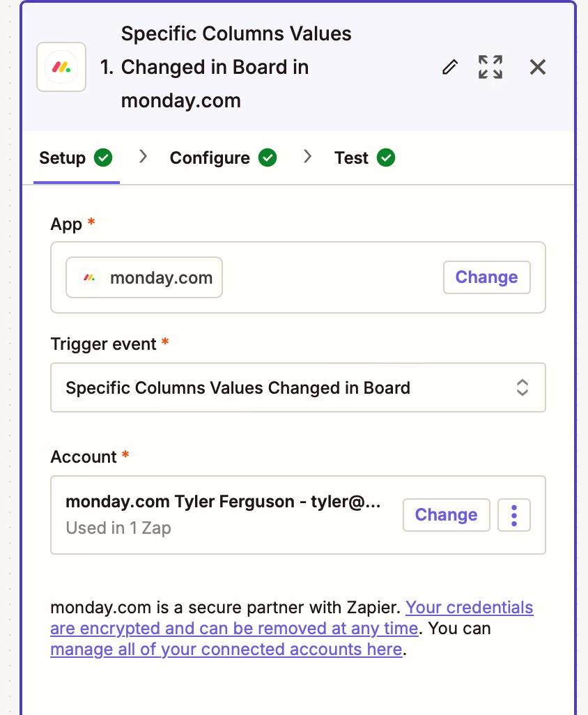Open the credentials are encrypted link

[x=292, y=618]
